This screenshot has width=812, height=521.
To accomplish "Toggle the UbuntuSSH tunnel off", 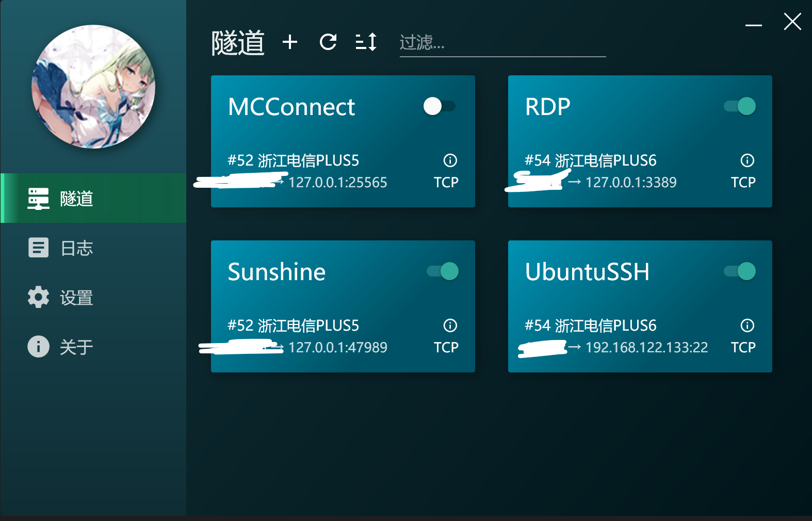I will [740, 271].
